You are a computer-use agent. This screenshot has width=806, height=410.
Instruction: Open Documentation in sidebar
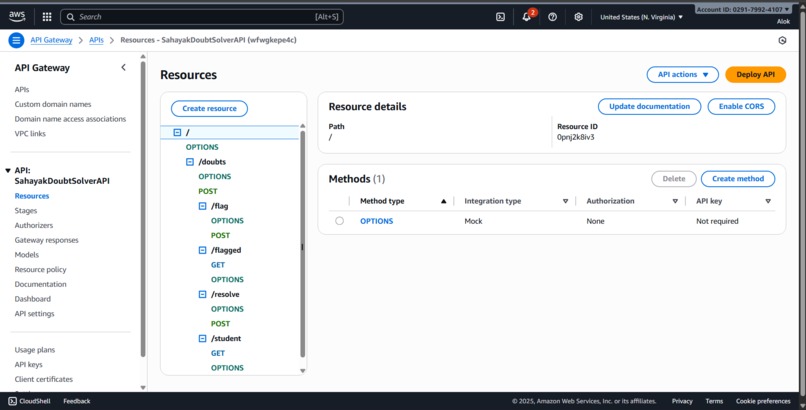[x=41, y=284]
